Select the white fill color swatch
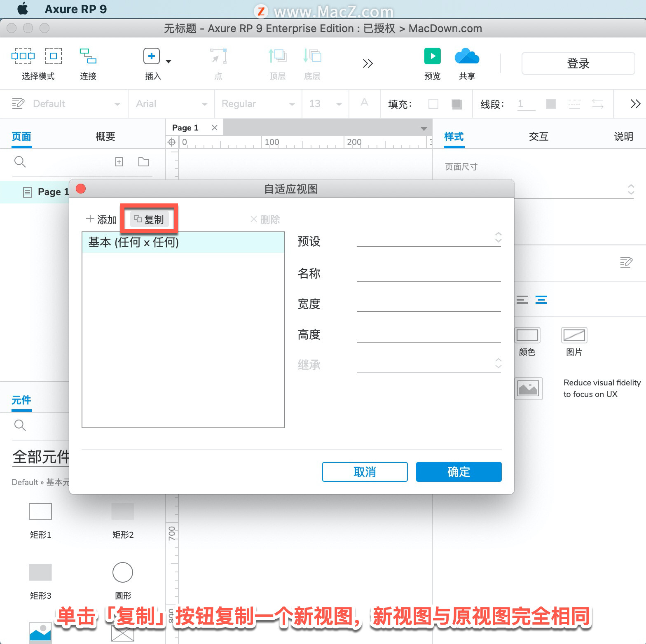 click(x=433, y=104)
